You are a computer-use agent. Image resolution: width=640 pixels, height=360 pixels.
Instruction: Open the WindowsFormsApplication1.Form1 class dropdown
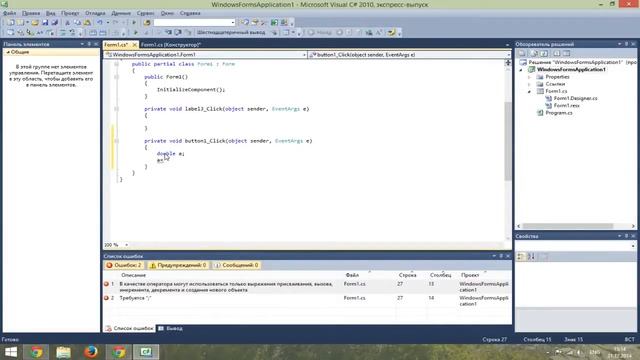point(304,55)
